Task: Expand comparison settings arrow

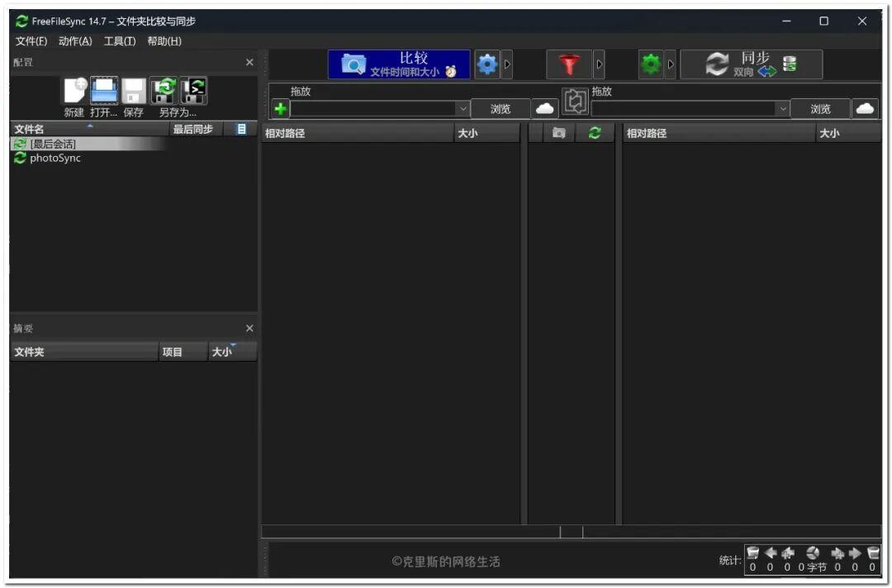Action: [x=507, y=64]
